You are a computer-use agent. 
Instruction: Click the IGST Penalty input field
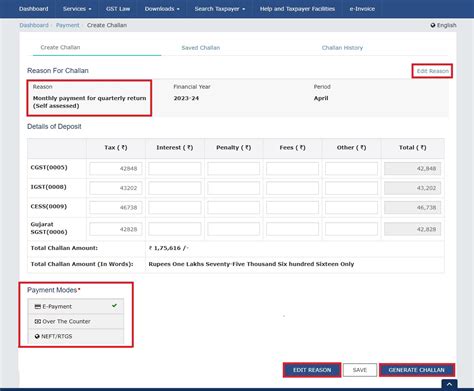coord(233,188)
